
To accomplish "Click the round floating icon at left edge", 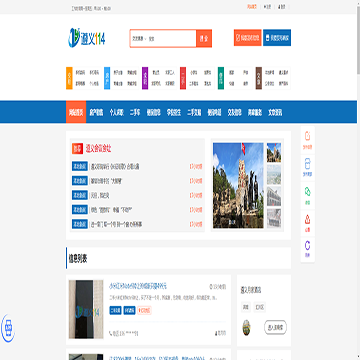I will coord(8,327).
